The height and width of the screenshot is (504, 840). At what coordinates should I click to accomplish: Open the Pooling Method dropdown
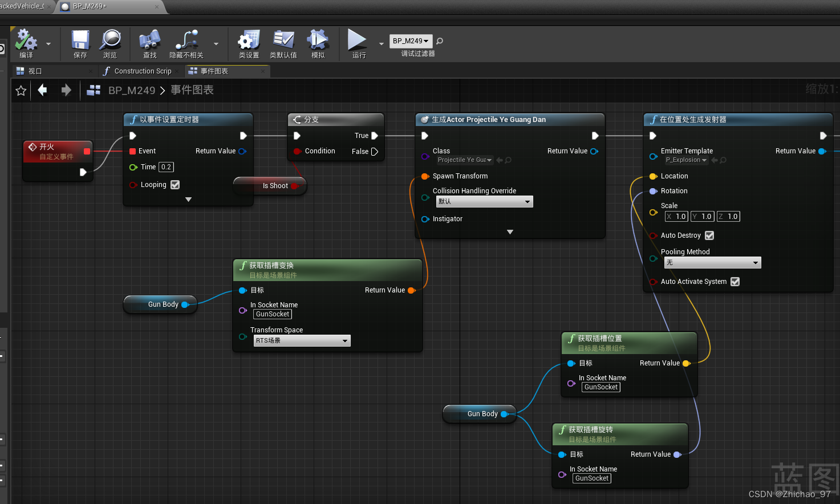pyautogui.click(x=713, y=263)
